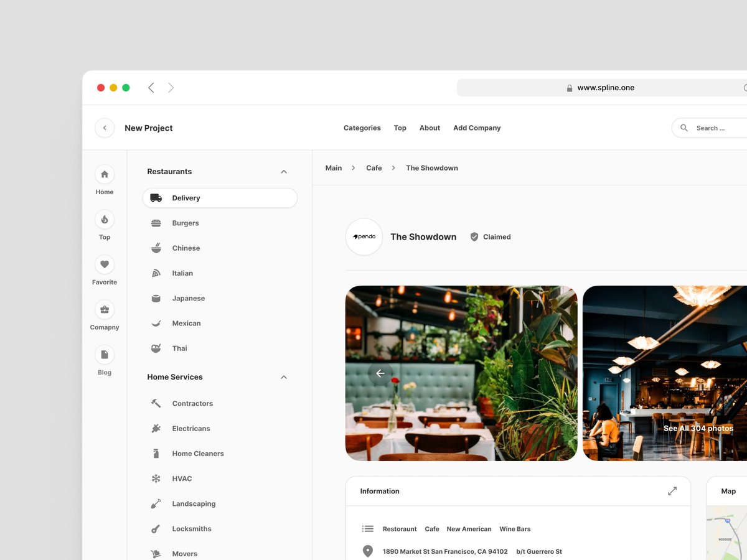Open Favorite heart icon
Image resolution: width=747 pixels, height=560 pixels.
pyautogui.click(x=105, y=264)
